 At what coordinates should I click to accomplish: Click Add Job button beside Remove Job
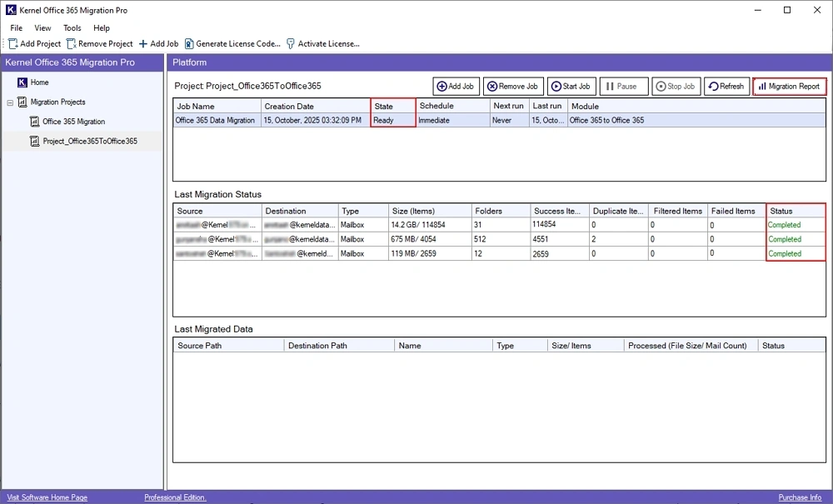pyautogui.click(x=456, y=87)
